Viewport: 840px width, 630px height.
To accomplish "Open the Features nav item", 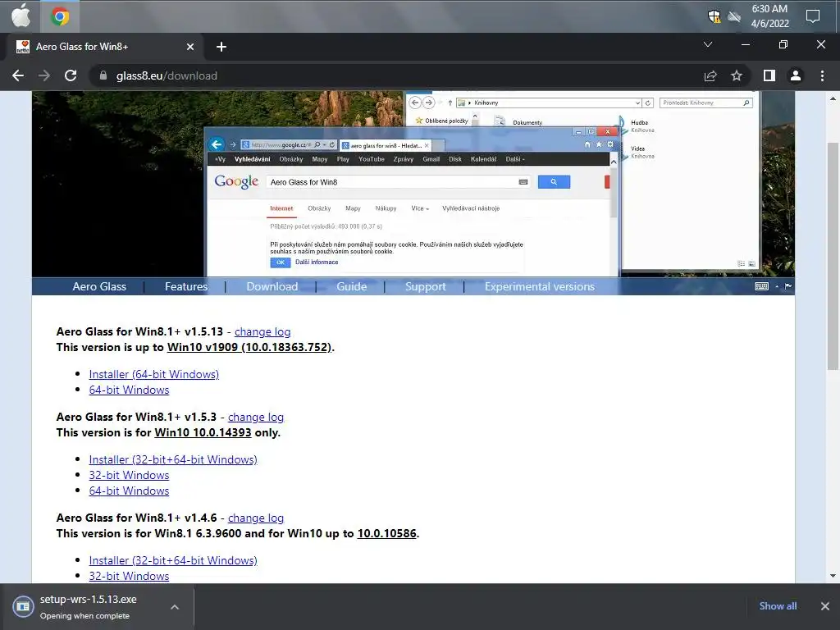I will click(186, 286).
